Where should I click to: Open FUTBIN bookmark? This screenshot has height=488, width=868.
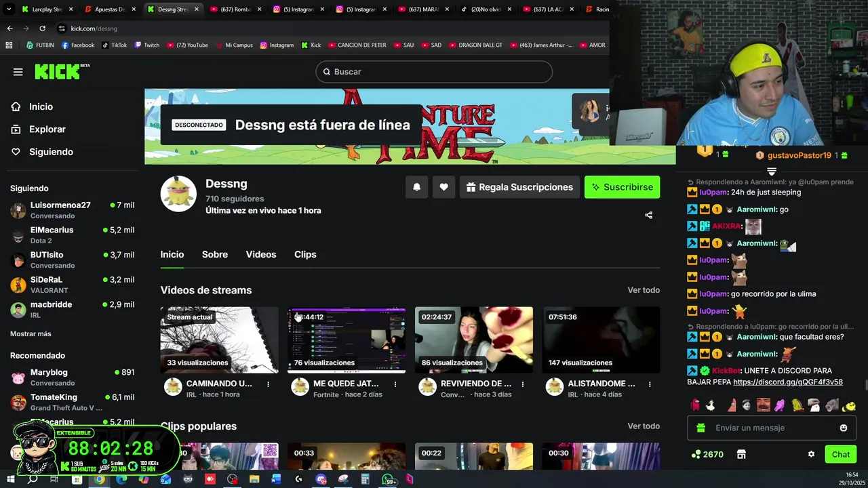[x=40, y=45]
